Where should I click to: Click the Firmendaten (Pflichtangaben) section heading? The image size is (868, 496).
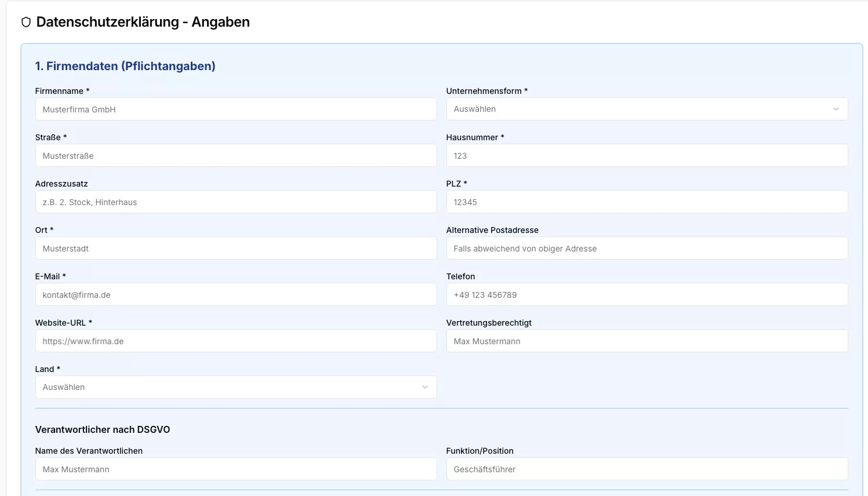(x=125, y=66)
